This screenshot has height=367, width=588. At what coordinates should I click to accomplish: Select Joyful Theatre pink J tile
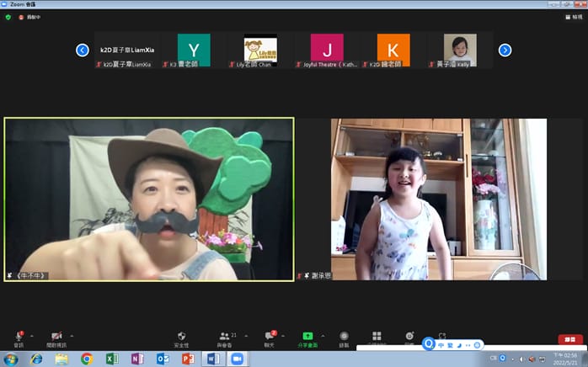tap(327, 50)
